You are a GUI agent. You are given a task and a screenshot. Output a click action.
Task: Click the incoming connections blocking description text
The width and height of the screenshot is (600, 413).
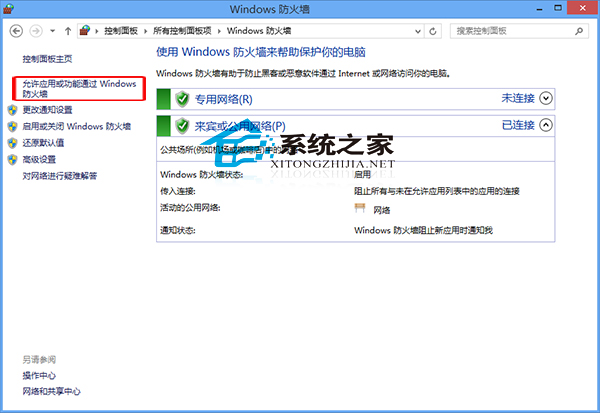[437, 191]
